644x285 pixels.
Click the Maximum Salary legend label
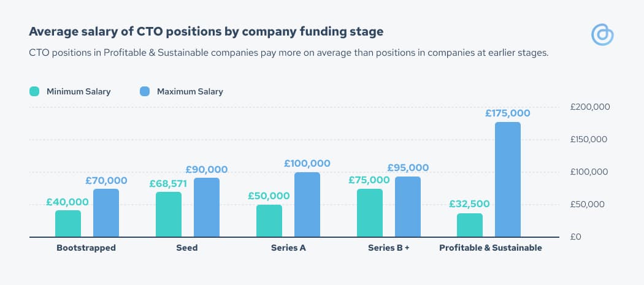point(190,91)
